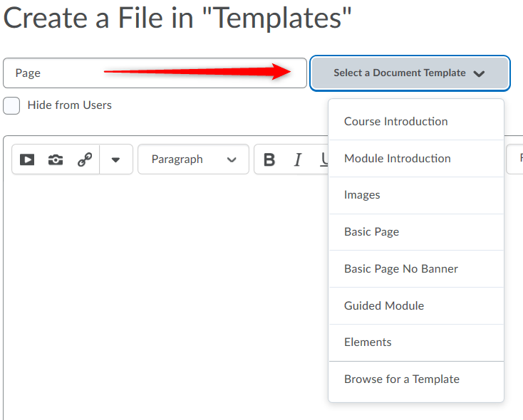The image size is (523, 420).
Task: Toggle italic formatting in the editor
Action: click(x=298, y=159)
